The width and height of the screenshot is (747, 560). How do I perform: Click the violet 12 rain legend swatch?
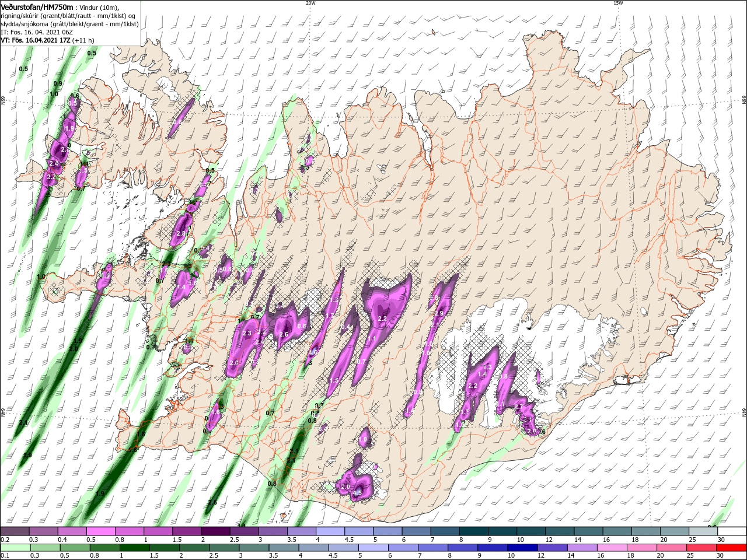(x=551, y=548)
